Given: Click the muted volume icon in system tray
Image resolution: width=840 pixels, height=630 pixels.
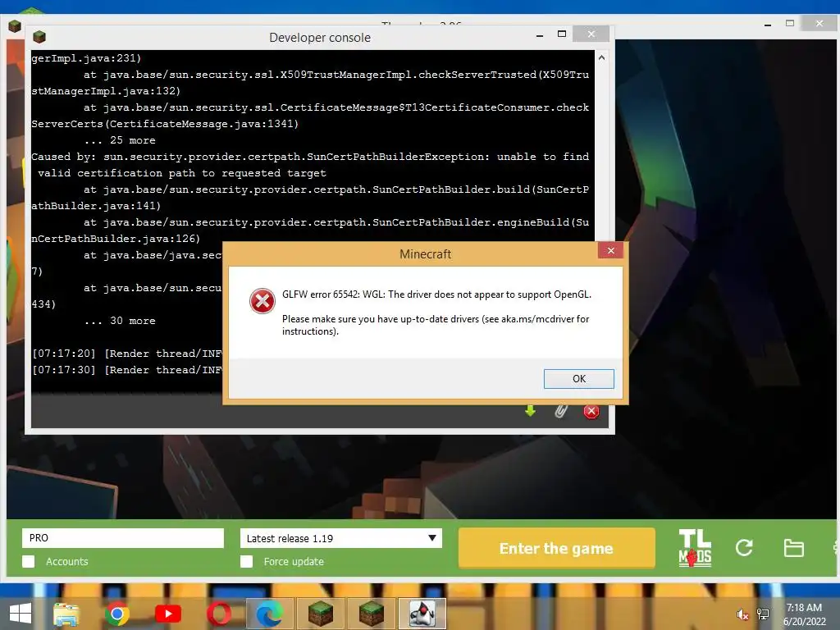Looking at the screenshot, I should [x=742, y=614].
